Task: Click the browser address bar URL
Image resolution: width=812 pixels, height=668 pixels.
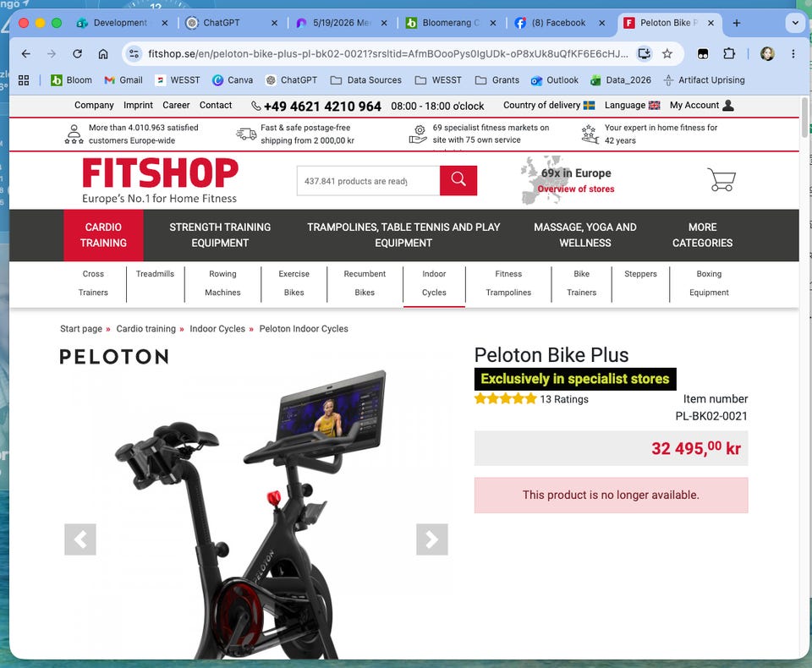Action: tap(388, 54)
